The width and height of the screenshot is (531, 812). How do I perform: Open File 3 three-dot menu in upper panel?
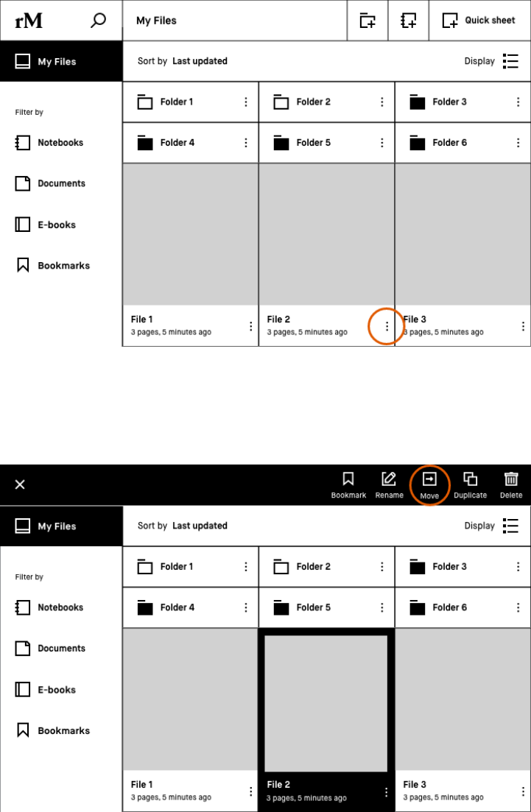point(523,326)
